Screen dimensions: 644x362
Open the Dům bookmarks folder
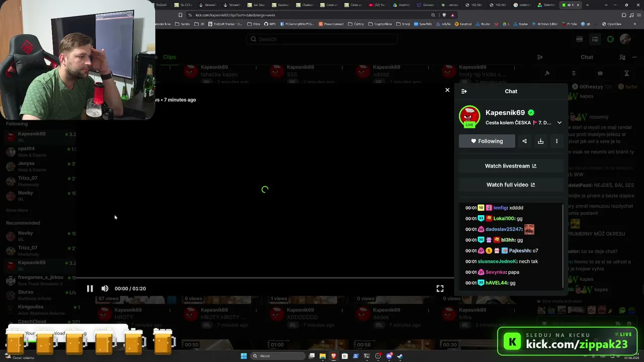[254, 24]
